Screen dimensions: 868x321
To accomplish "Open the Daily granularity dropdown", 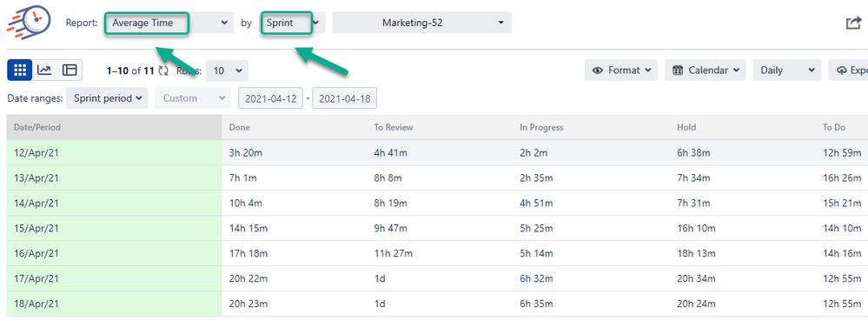I will (786, 70).
